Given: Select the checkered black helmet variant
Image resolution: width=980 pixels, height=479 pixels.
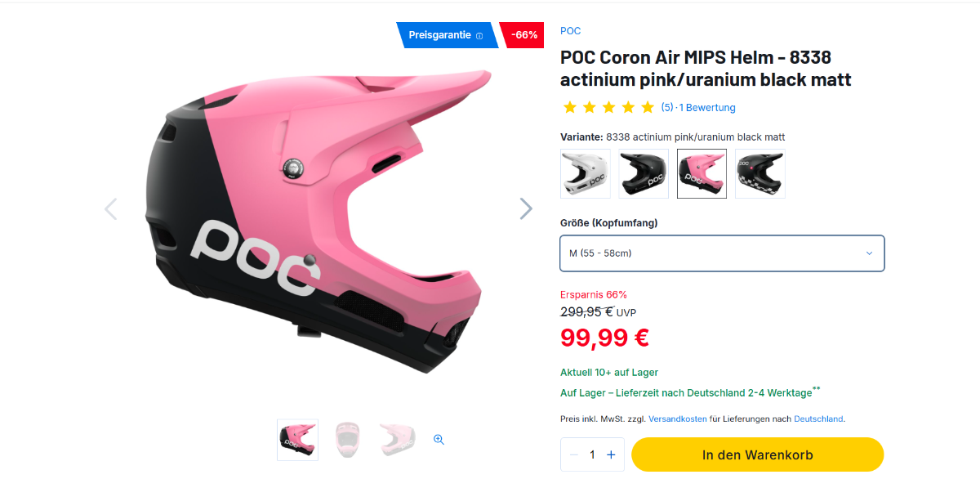Looking at the screenshot, I should coord(760,173).
